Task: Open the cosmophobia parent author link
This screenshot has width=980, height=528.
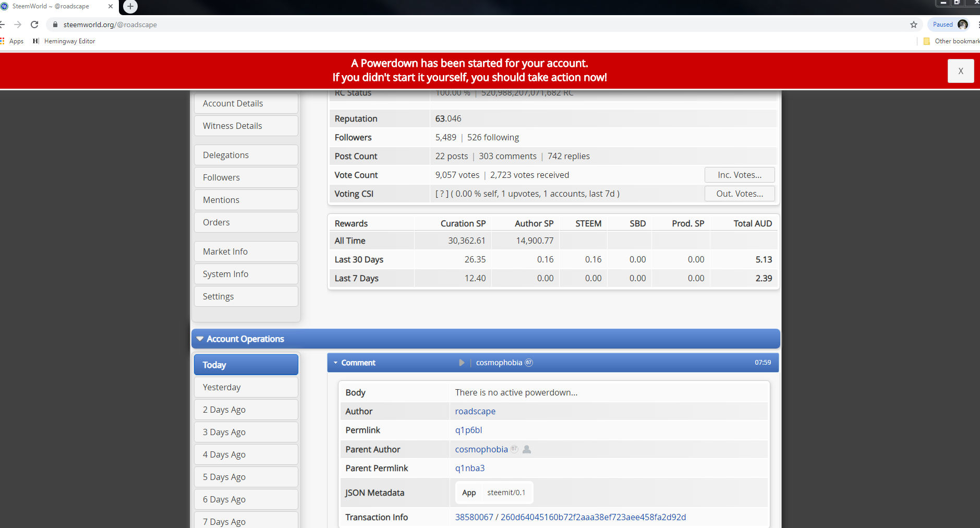Action: (481, 449)
